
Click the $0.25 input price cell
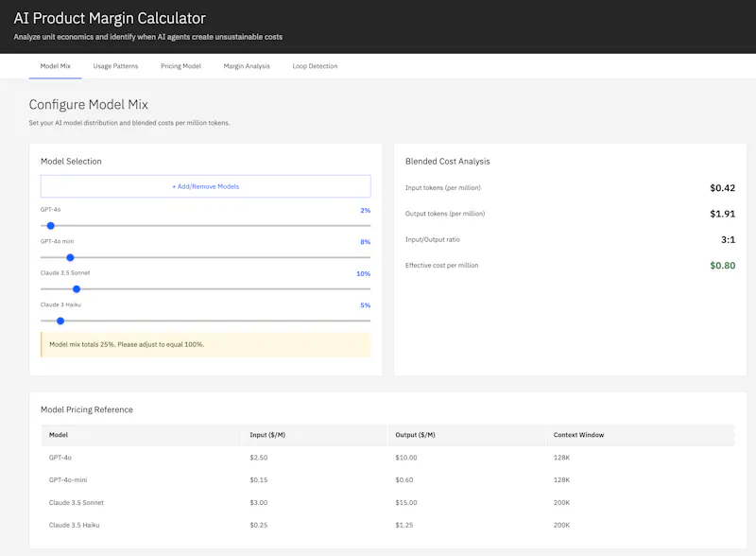pos(258,525)
